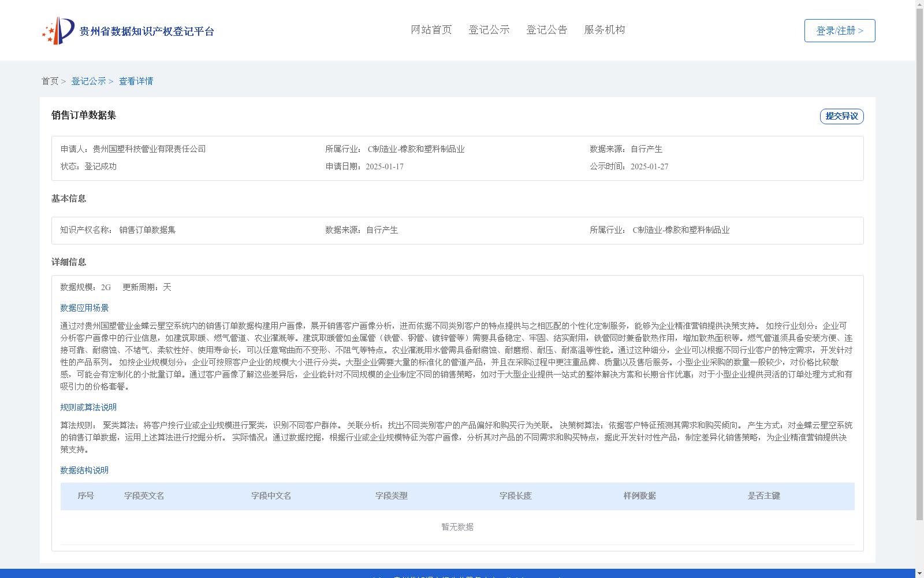924x578 pixels.
Task: Click the 详细信息 section heading
Action: click(69, 262)
